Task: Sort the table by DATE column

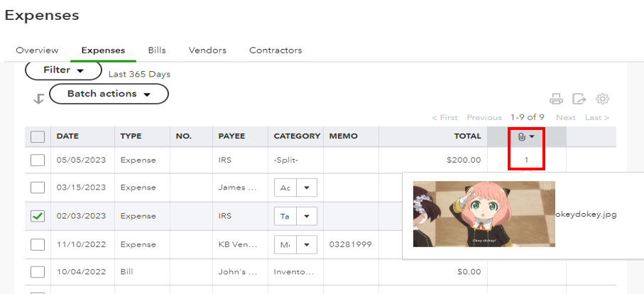Action: coord(67,136)
